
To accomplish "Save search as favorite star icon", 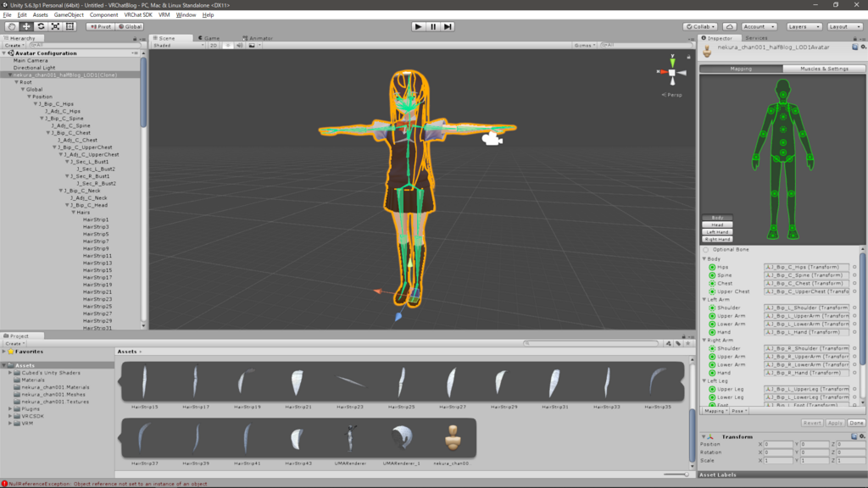I will pyautogui.click(x=688, y=344).
